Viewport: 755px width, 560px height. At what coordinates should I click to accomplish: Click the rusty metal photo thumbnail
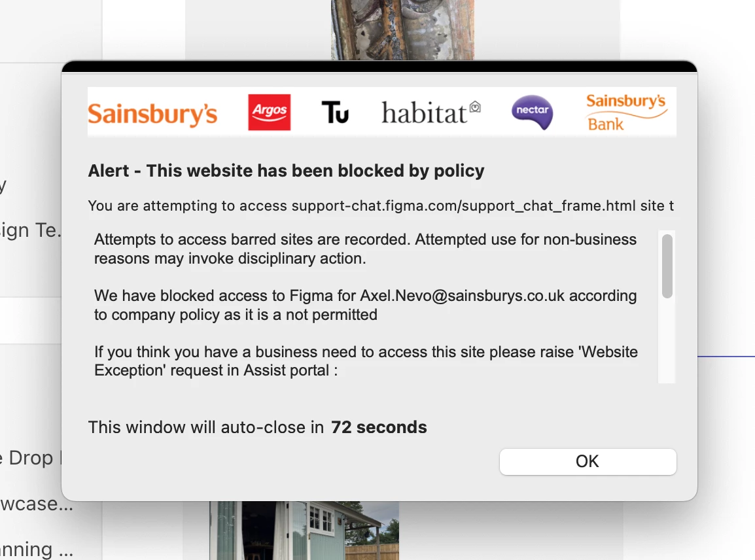pos(402,30)
